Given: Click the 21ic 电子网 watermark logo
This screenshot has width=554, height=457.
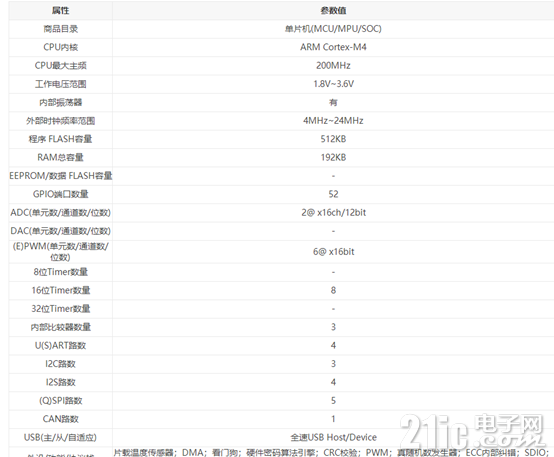Looking at the screenshot, I should click(x=472, y=432).
